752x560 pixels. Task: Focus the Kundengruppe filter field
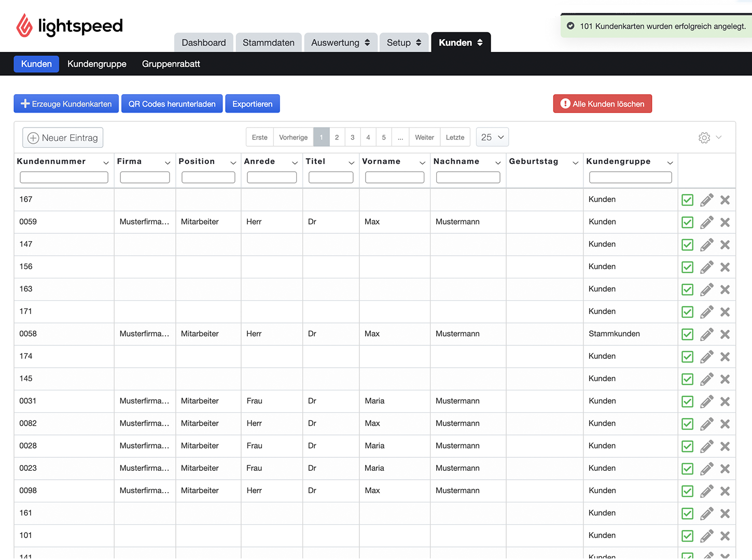(631, 177)
